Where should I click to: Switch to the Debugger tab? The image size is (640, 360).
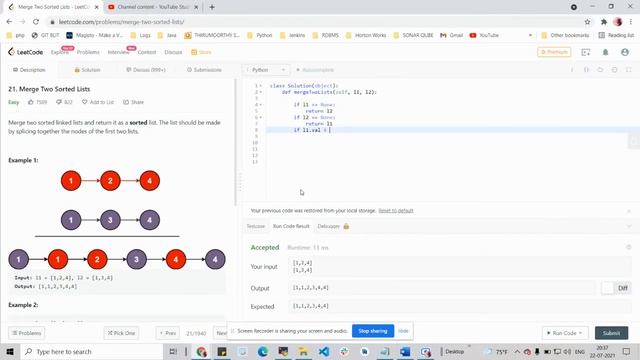(x=333, y=226)
